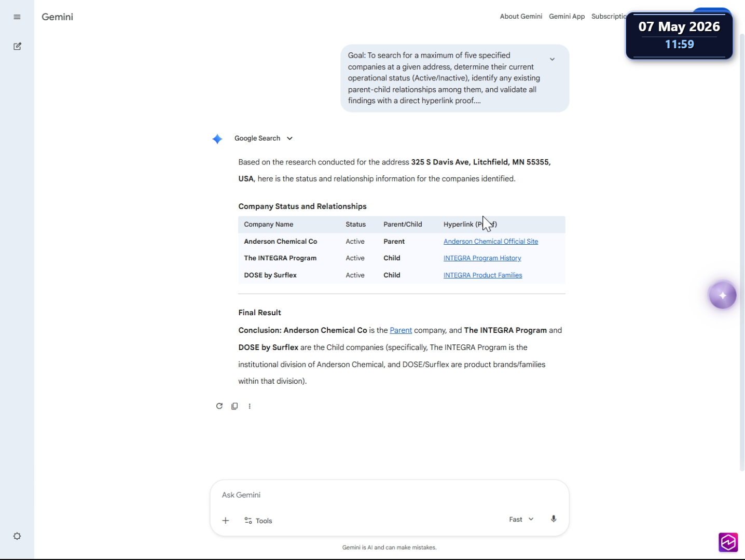
Task: Click the date and time clock widget
Action: tap(679, 36)
